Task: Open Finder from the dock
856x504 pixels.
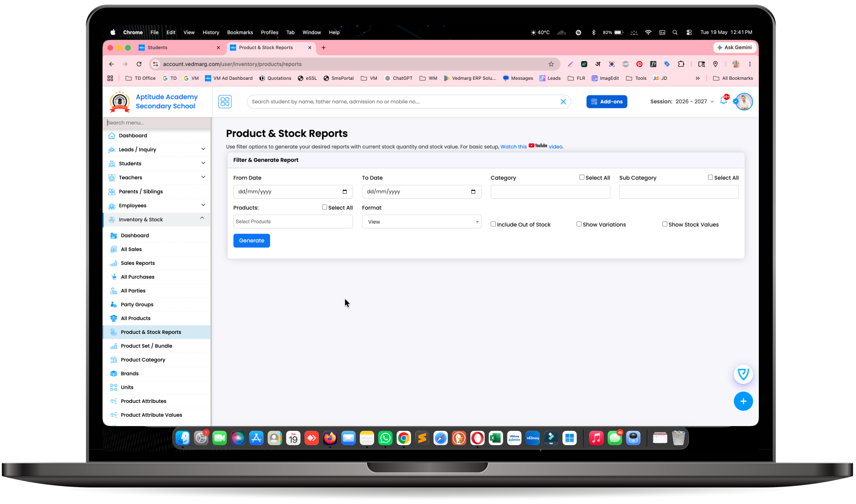Action: tap(182, 438)
